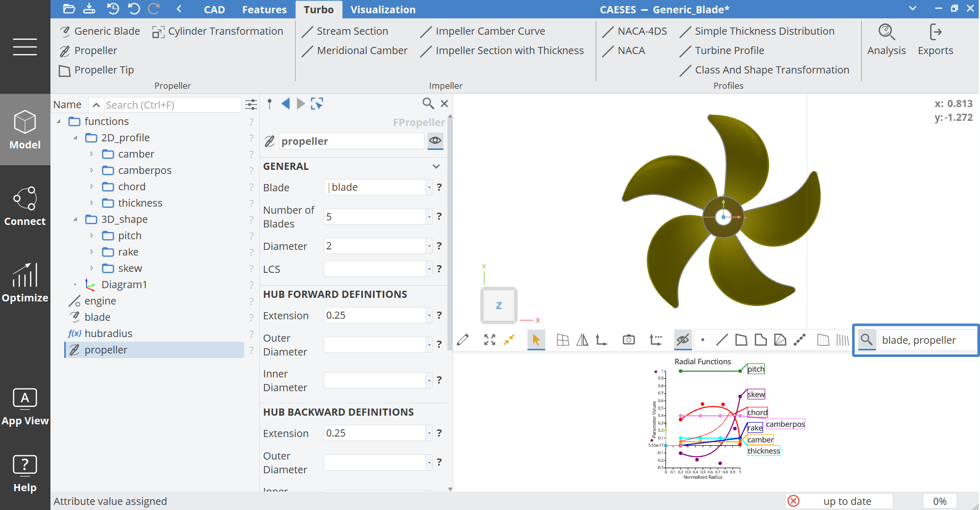Click the Cylinder Transformation button
980x510 pixels.
218,32
